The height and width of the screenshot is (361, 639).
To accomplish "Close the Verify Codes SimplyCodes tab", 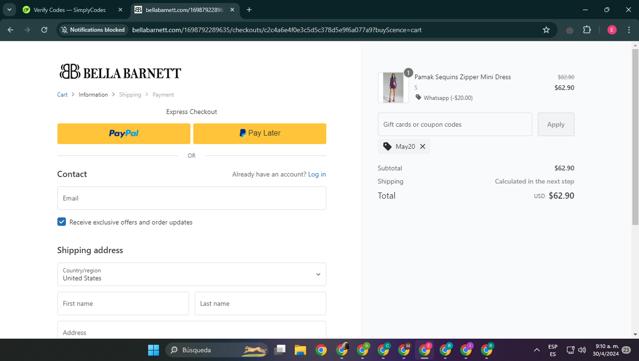I will pos(120,10).
